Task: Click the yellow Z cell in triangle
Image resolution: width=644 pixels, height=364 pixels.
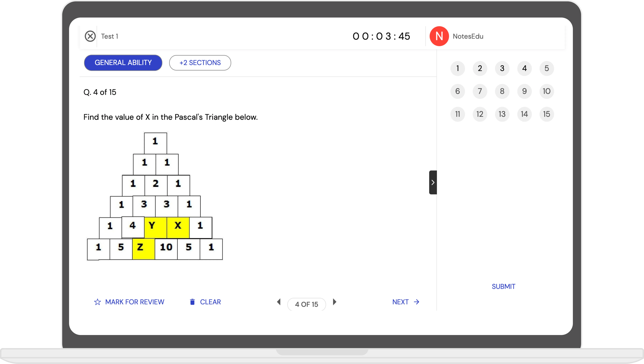Action: (144, 249)
